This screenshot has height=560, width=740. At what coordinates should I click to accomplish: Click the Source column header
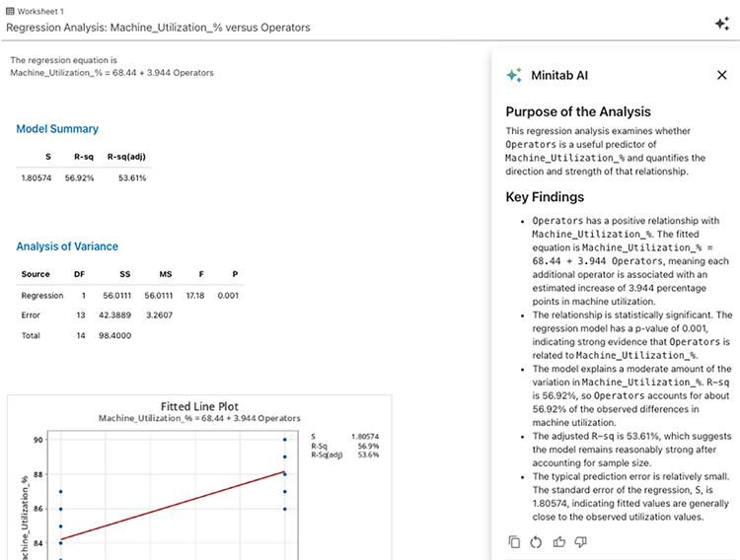click(x=36, y=274)
